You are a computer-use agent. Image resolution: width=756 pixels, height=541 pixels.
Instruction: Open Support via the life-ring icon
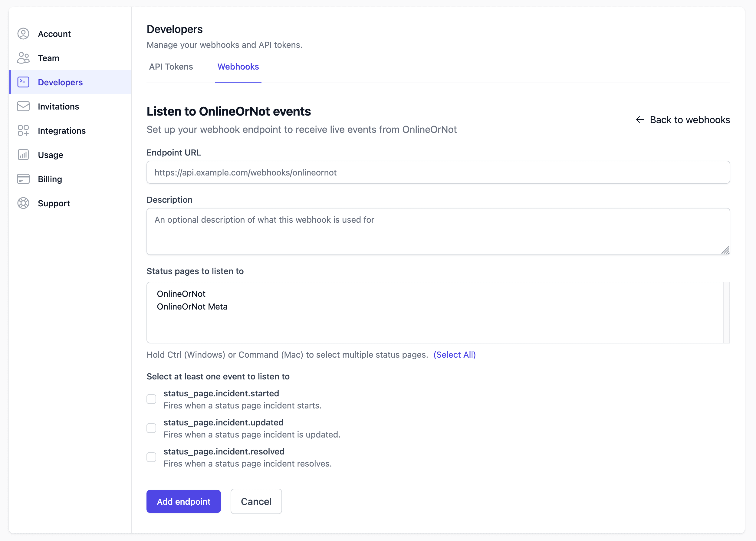[x=23, y=203]
